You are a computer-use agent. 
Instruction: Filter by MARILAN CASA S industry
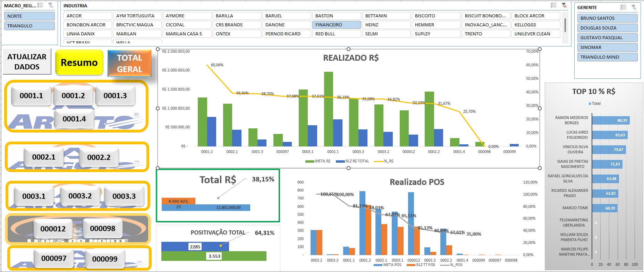tap(187, 34)
